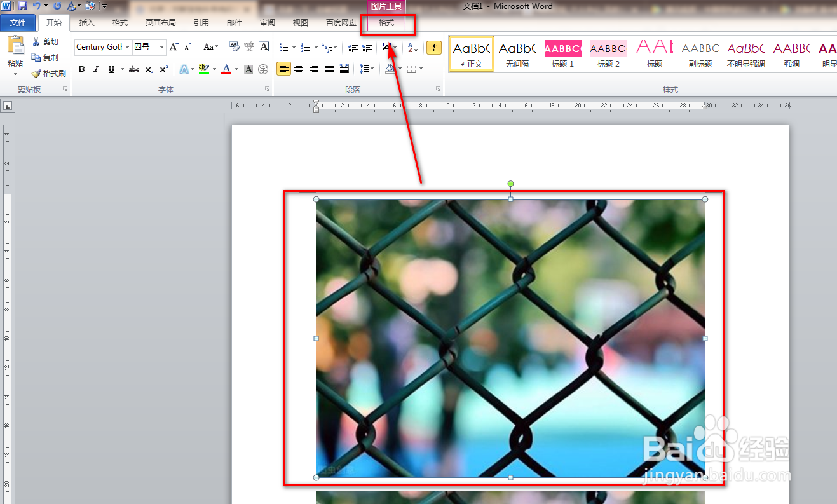Open the phonetic guide (wén) tool

click(x=249, y=47)
